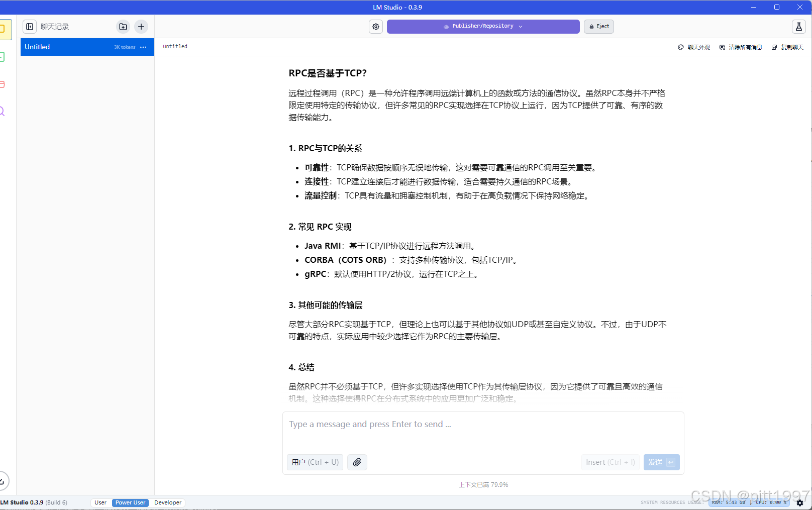812x510 pixels.
Task: Click the context full 79.9% indicator
Action: (483, 485)
